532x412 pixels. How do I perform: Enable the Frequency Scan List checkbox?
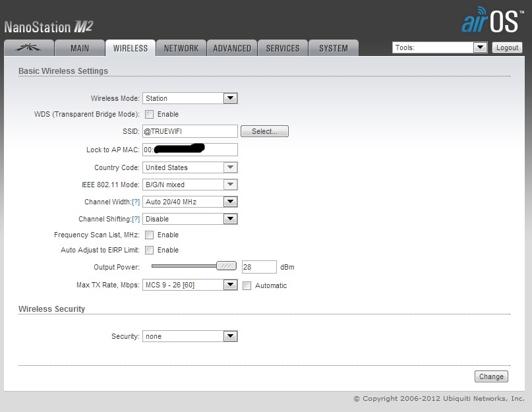click(x=149, y=235)
